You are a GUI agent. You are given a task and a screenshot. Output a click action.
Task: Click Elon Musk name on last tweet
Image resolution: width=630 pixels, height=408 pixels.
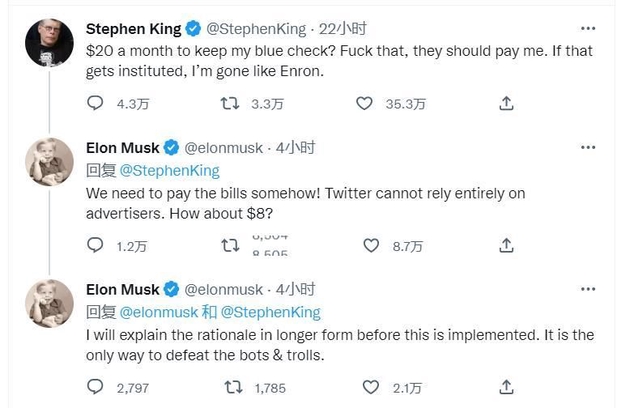125,289
